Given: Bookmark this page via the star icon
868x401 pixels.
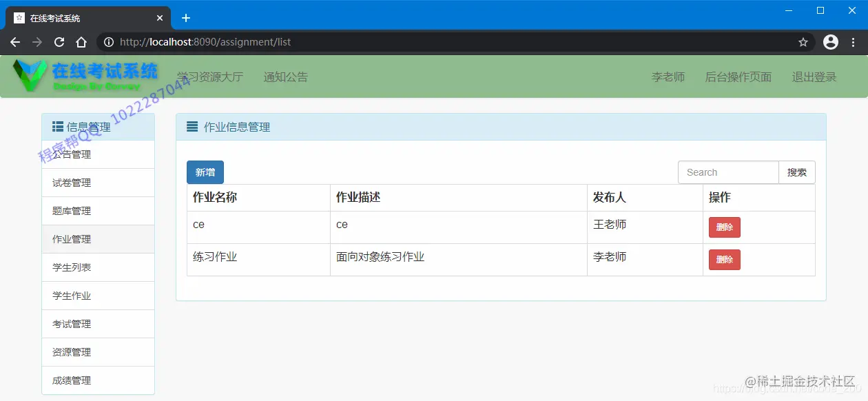Looking at the screenshot, I should tap(803, 41).
